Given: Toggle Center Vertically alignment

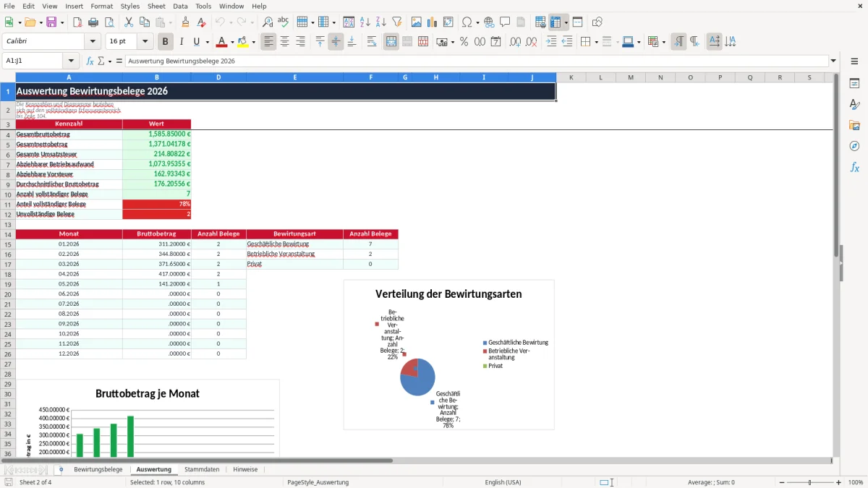Looking at the screenshot, I should [336, 42].
